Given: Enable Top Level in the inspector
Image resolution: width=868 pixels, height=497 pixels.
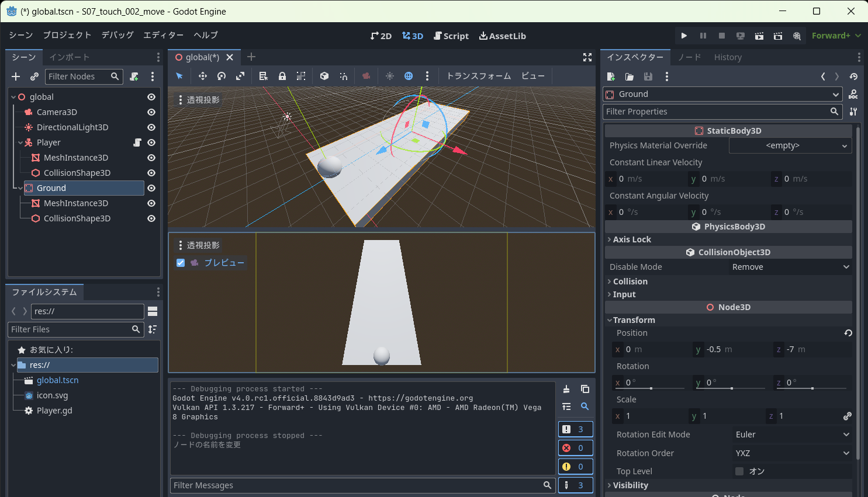Looking at the screenshot, I should (x=739, y=471).
